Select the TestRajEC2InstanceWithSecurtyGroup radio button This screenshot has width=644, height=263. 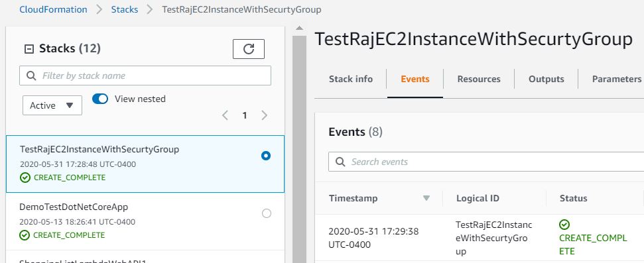coord(266,156)
